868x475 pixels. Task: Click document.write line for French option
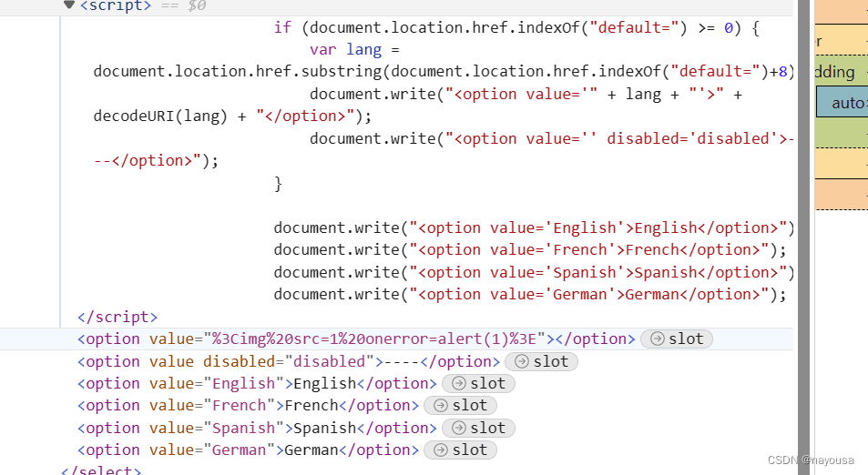(x=530, y=250)
